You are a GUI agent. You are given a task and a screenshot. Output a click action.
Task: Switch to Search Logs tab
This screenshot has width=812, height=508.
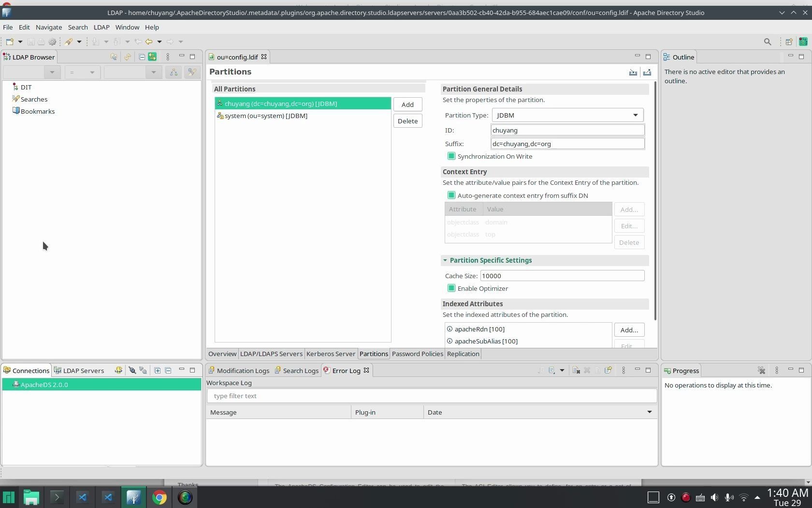click(296, 371)
